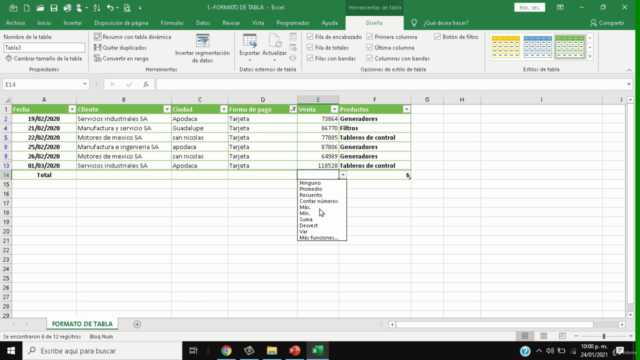The height and width of the screenshot is (360, 640).
Task: Toggle Columnas con bandas checkbox
Action: (369, 58)
